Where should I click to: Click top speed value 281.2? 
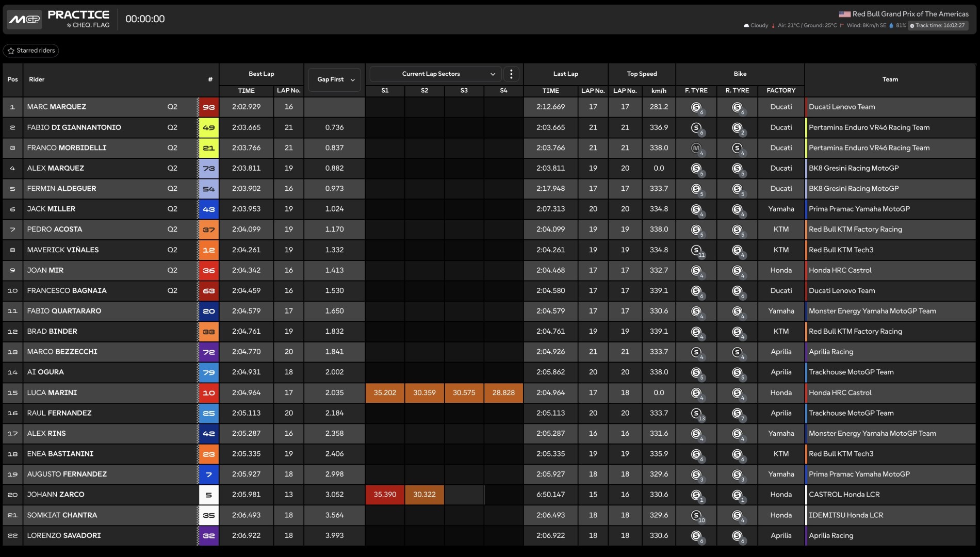pyautogui.click(x=659, y=107)
